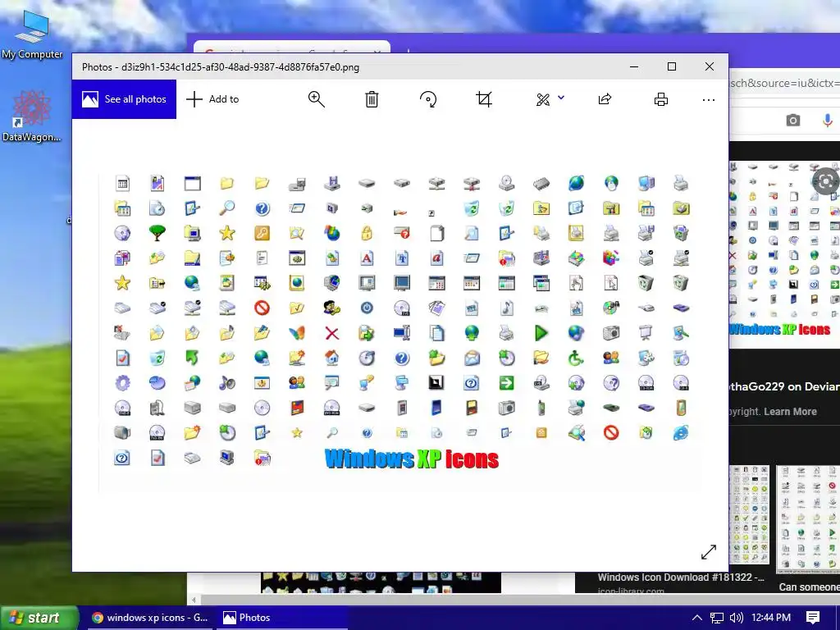The image size is (840, 630).
Task: Open the clock showing 12:44 PM
Action: point(771,618)
